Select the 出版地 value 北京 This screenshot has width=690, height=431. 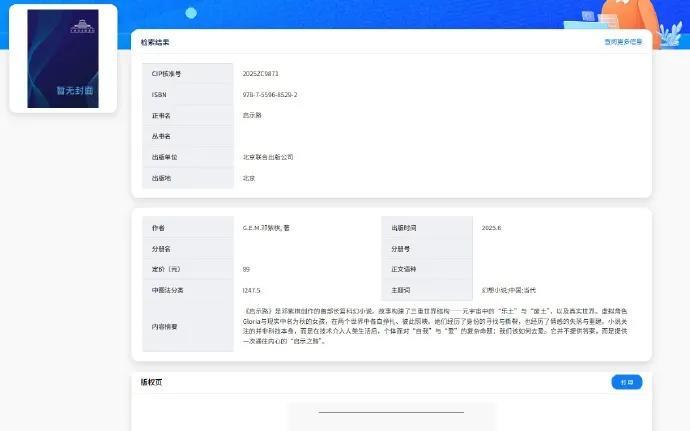[249, 178]
